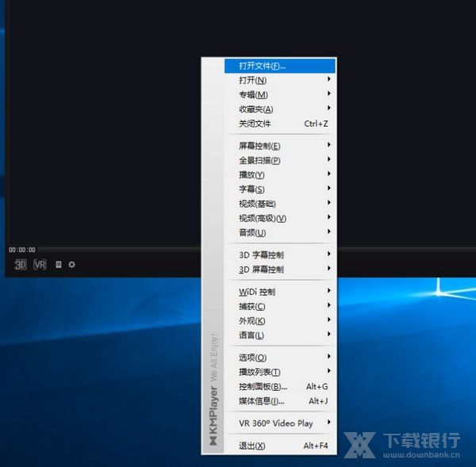Click 退出(X) to exit KMPlayer
Viewport: 476px width, 467px height.
point(251,446)
